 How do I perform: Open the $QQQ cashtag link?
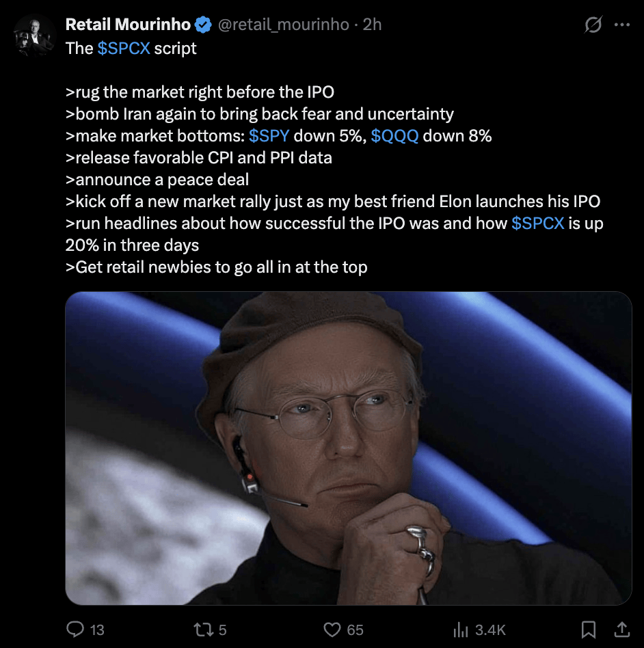(x=394, y=136)
